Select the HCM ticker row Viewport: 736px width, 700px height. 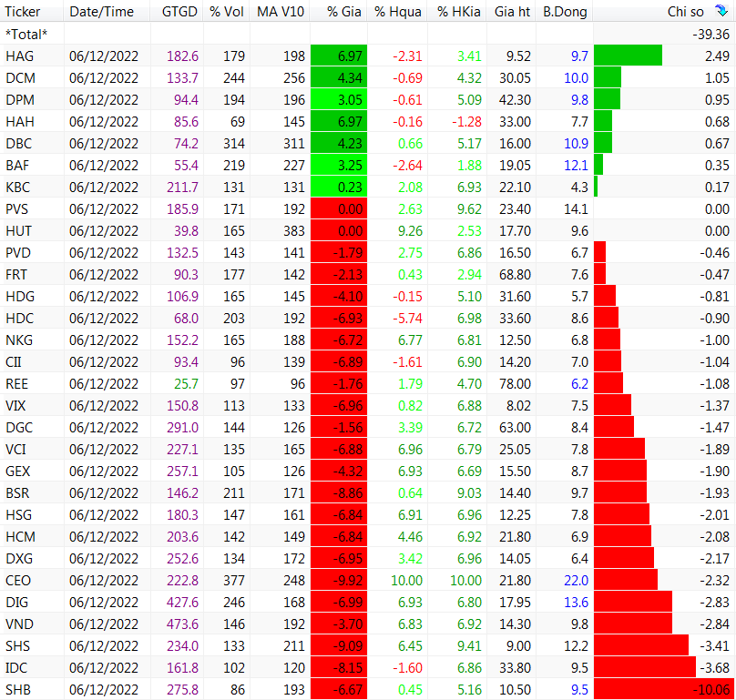pyautogui.click(x=368, y=536)
